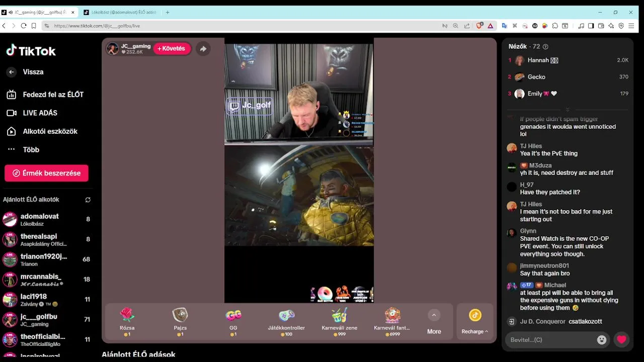Open laci1918 live channel
Screen dimensions: 644x362
(x=46, y=300)
